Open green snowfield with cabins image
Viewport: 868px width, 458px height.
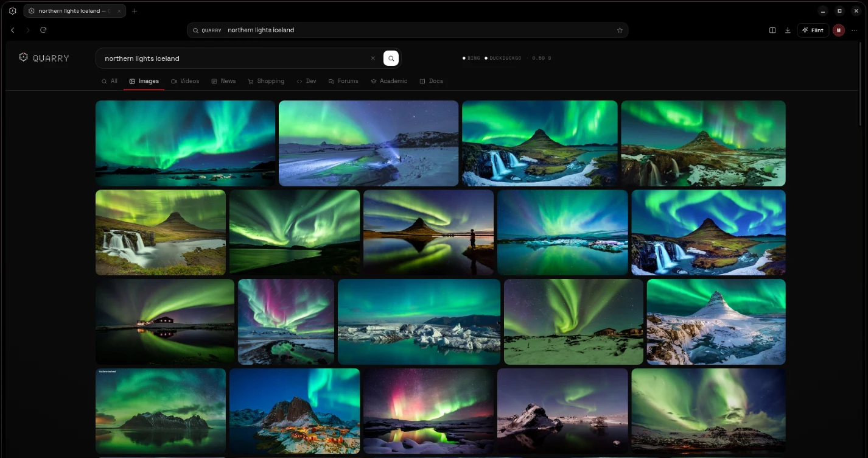pos(573,322)
